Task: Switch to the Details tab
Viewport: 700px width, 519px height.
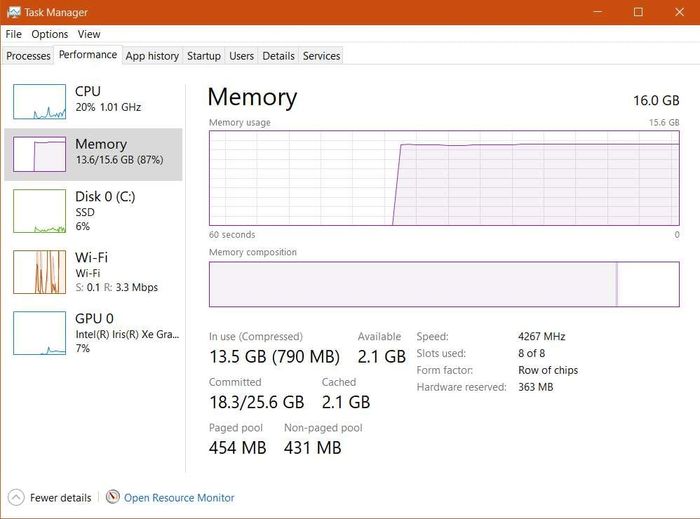Action: [x=278, y=56]
